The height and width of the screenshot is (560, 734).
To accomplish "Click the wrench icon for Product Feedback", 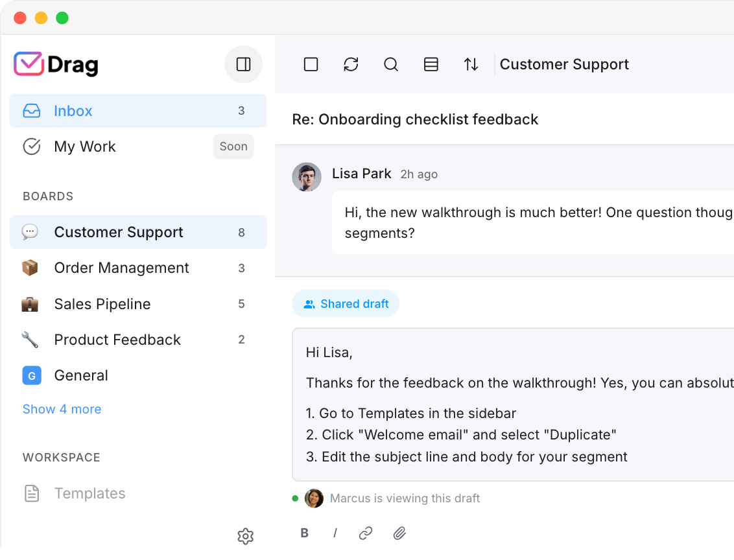I will (30, 340).
